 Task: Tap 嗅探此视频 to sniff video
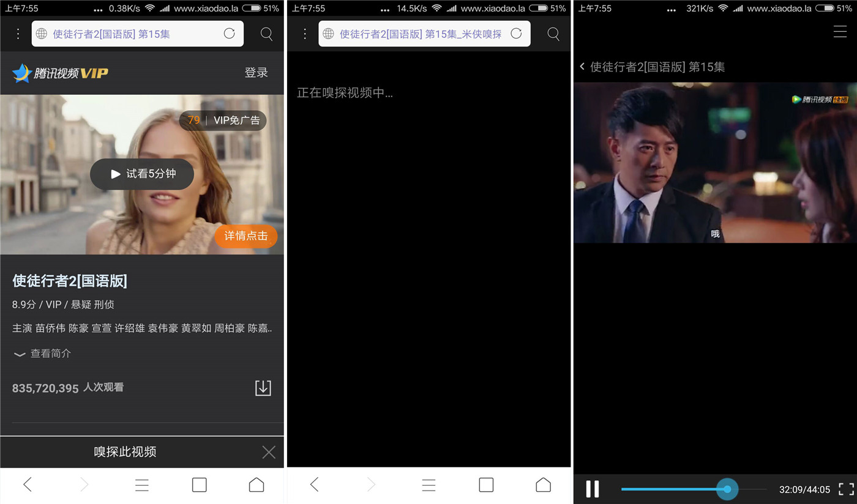(x=125, y=452)
